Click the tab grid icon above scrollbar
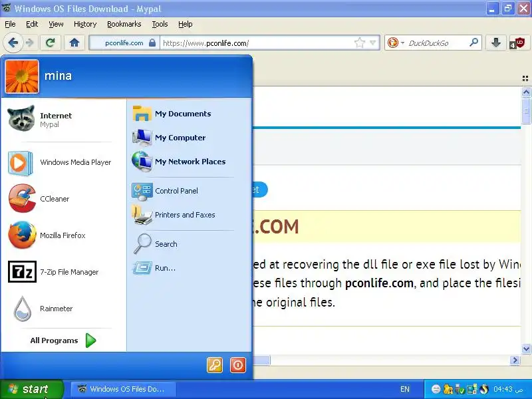532x399 pixels. point(525,78)
